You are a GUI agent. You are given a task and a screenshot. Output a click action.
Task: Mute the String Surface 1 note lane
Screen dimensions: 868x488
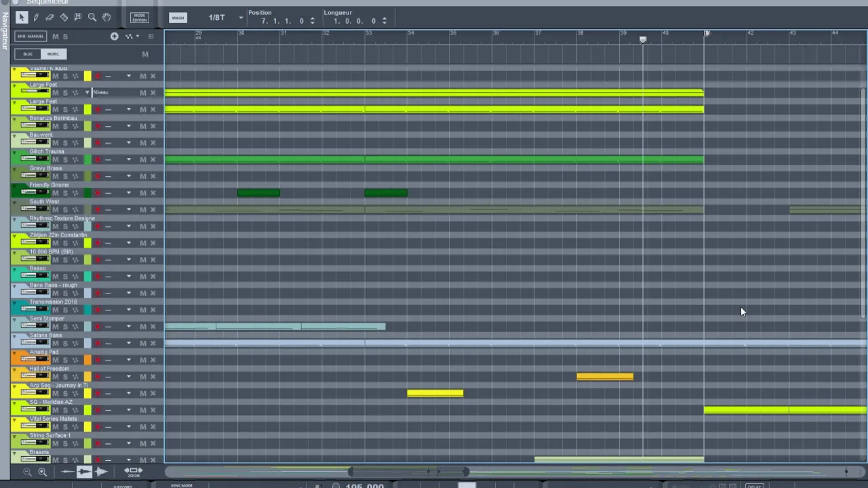143,443
